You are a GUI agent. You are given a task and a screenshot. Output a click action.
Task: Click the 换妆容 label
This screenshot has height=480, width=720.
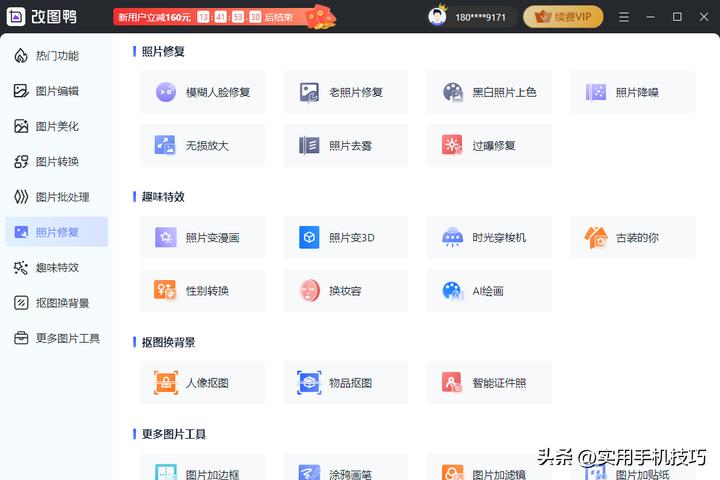point(345,291)
